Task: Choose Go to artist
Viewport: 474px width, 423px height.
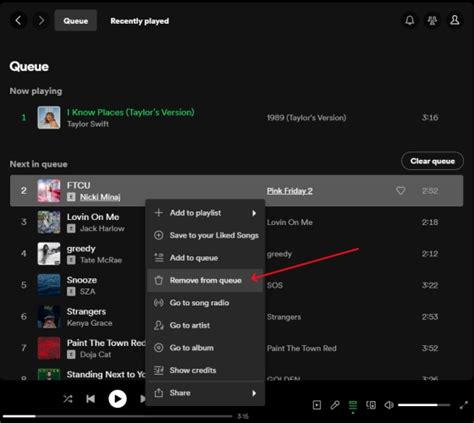Action: point(206,325)
